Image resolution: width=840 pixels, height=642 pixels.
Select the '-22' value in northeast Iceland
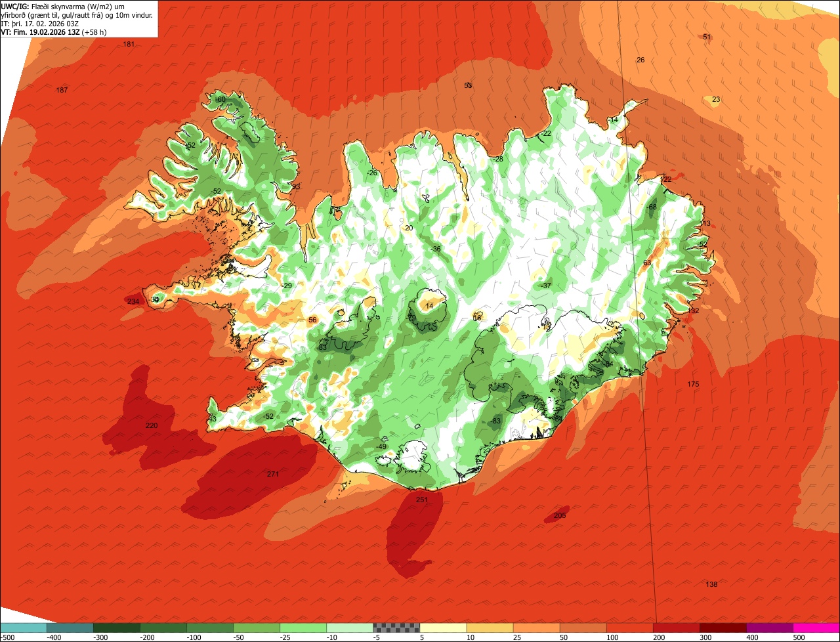point(546,133)
